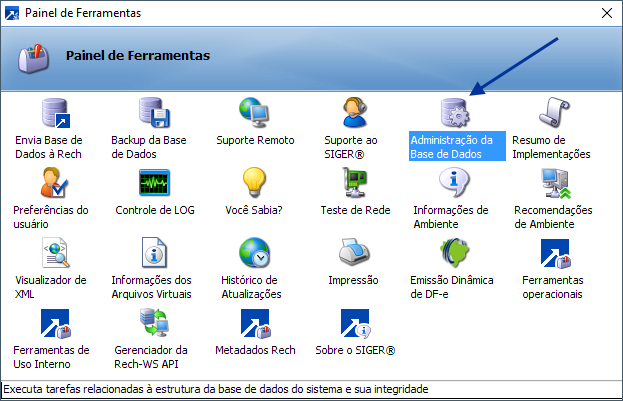
Task: Click the 'Preferências do usuário' label text
Action: click(51, 217)
